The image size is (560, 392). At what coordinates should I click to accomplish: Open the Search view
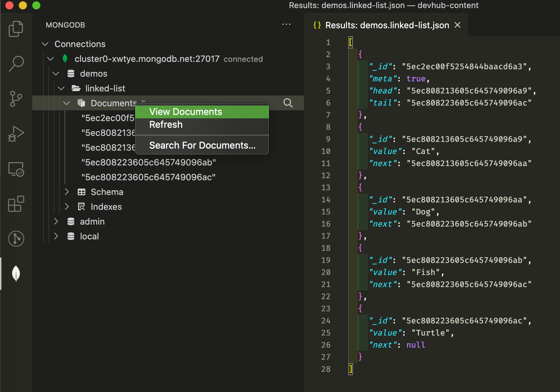[16, 64]
